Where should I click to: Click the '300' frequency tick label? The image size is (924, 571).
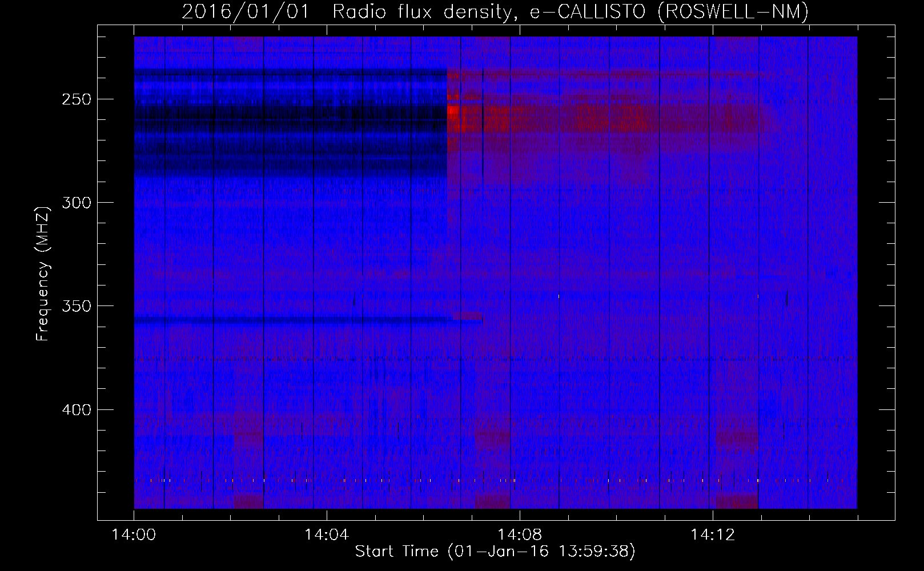(77, 203)
